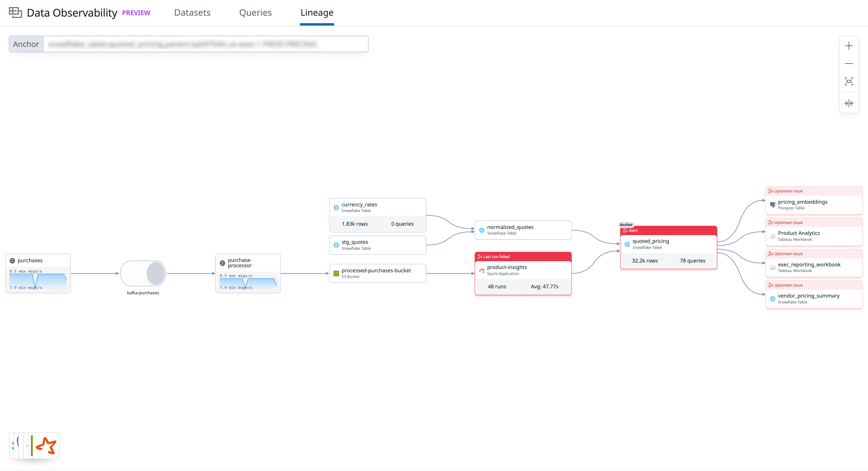Screen dimensions: 868x471
Task: Click the Data Observability logo icon
Action: tap(15, 12)
